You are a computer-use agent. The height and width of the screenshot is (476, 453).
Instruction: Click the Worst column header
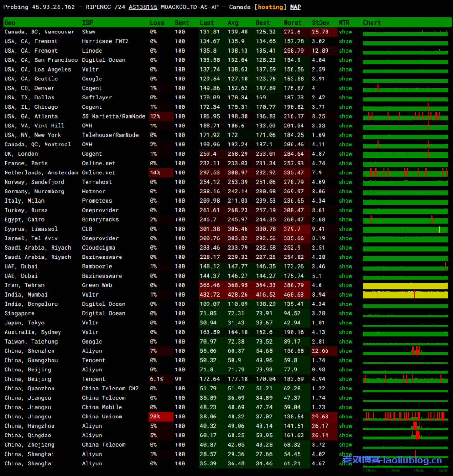(x=293, y=23)
